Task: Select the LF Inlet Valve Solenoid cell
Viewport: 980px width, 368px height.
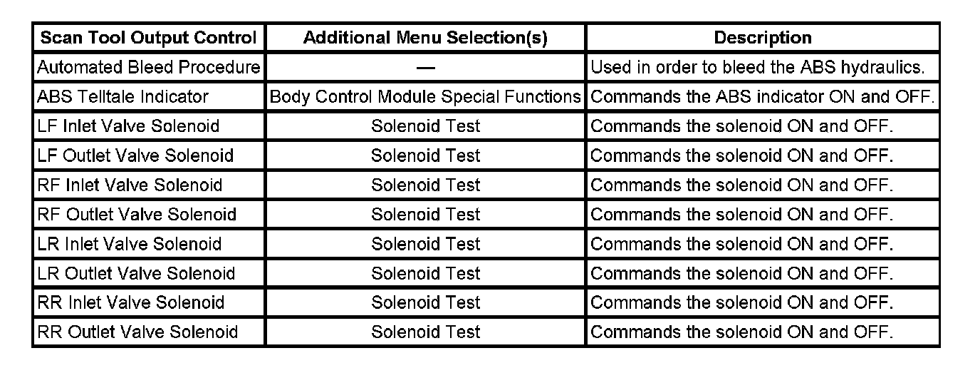Action: coord(128,126)
